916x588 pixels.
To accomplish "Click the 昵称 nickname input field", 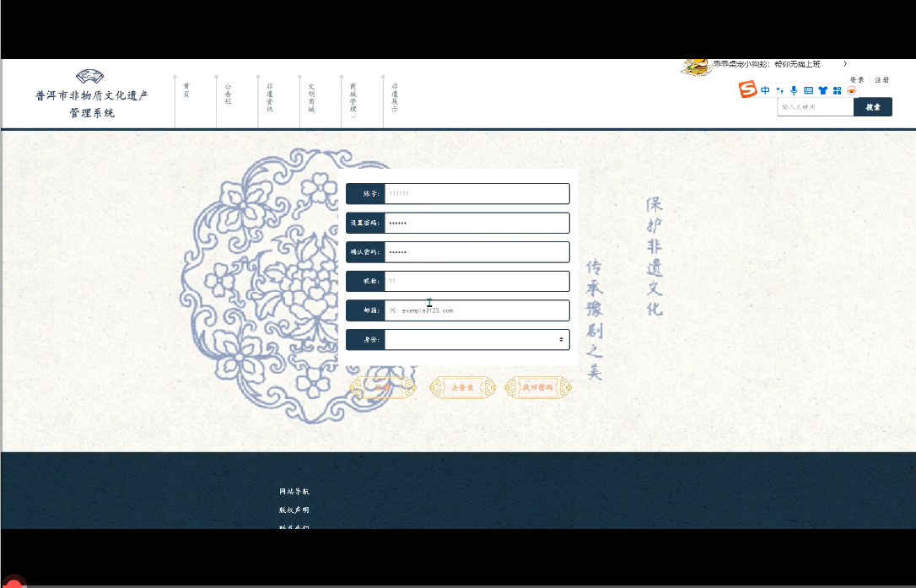I will point(477,281).
